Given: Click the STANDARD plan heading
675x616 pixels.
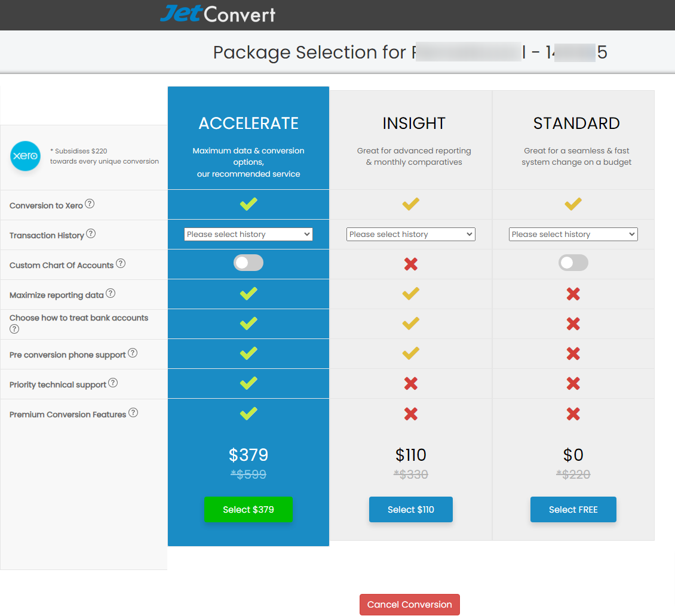Looking at the screenshot, I should pos(576,124).
